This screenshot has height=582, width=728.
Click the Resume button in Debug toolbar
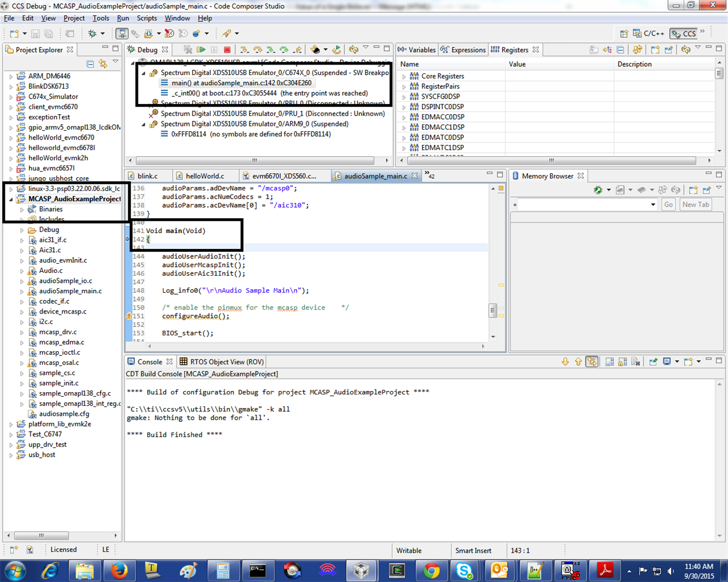201,50
